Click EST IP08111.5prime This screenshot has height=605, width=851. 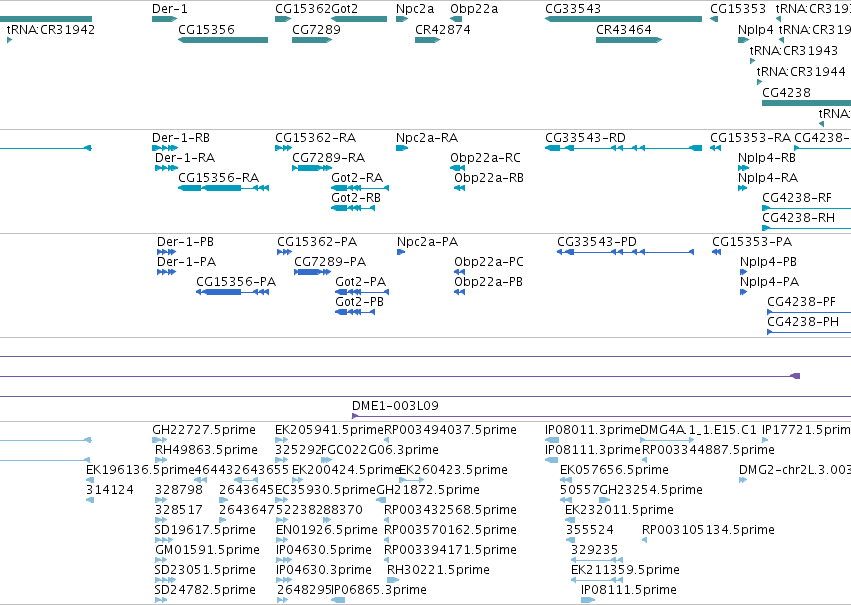tap(588, 600)
